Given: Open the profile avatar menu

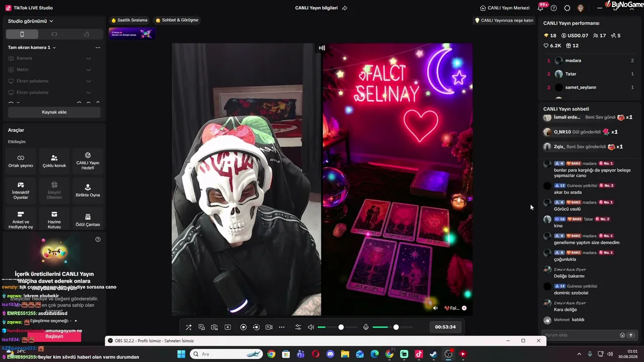Looking at the screenshot, I should tap(581, 8).
